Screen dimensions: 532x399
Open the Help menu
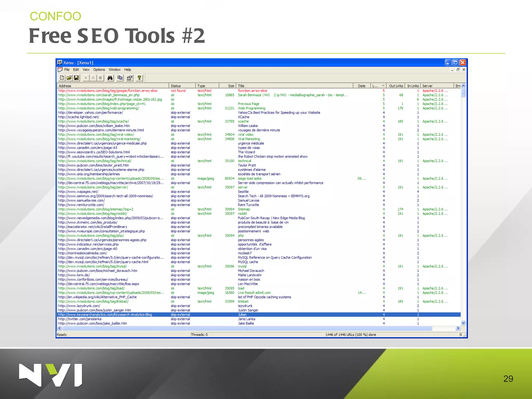(128, 70)
